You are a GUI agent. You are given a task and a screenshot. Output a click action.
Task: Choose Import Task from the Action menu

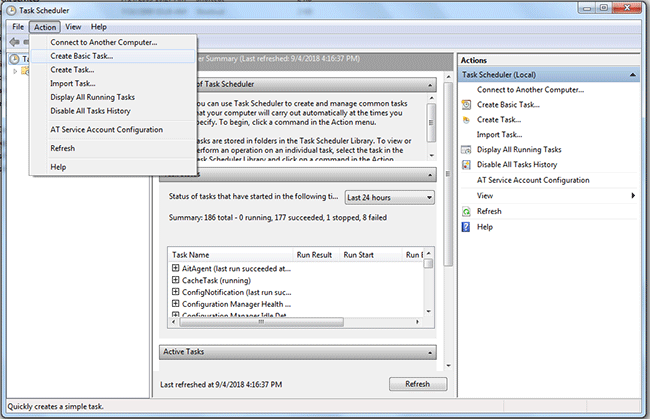tap(72, 83)
